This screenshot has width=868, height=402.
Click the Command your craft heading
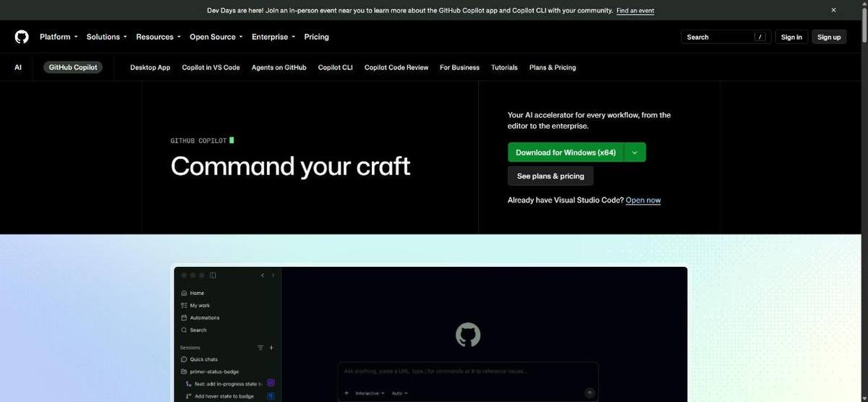pyautogui.click(x=290, y=166)
